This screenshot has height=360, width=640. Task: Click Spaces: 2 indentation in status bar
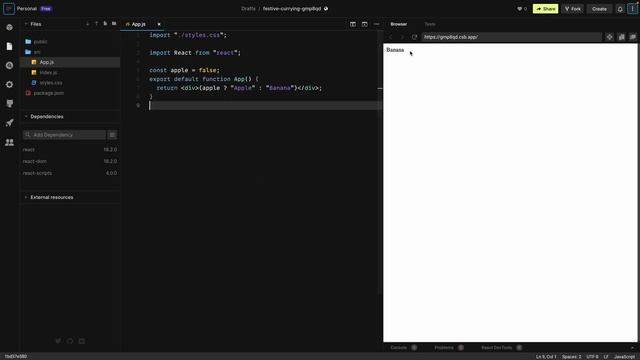[x=571, y=357]
